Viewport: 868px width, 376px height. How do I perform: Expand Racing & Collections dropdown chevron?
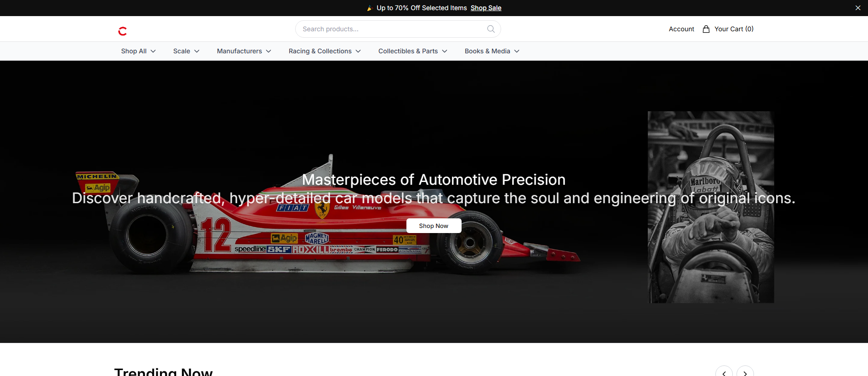click(358, 51)
